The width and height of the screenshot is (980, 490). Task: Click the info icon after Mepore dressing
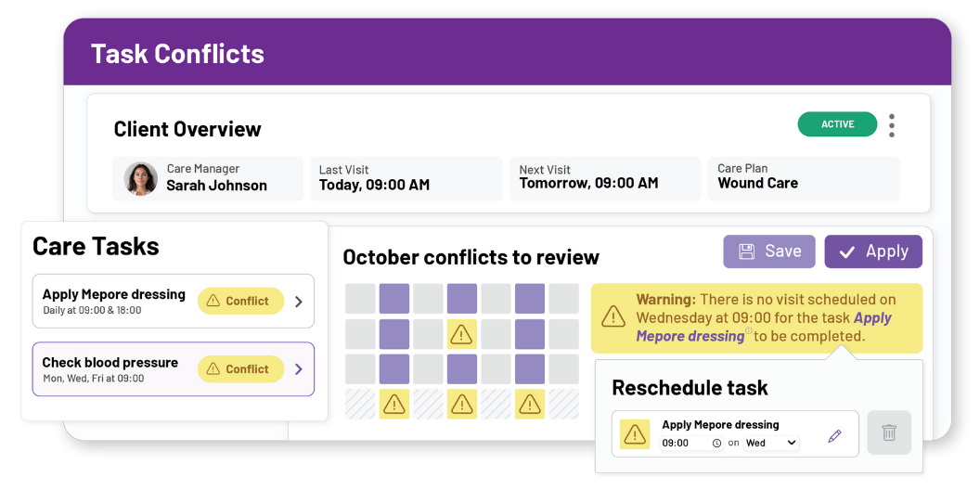[x=749, y=331]
